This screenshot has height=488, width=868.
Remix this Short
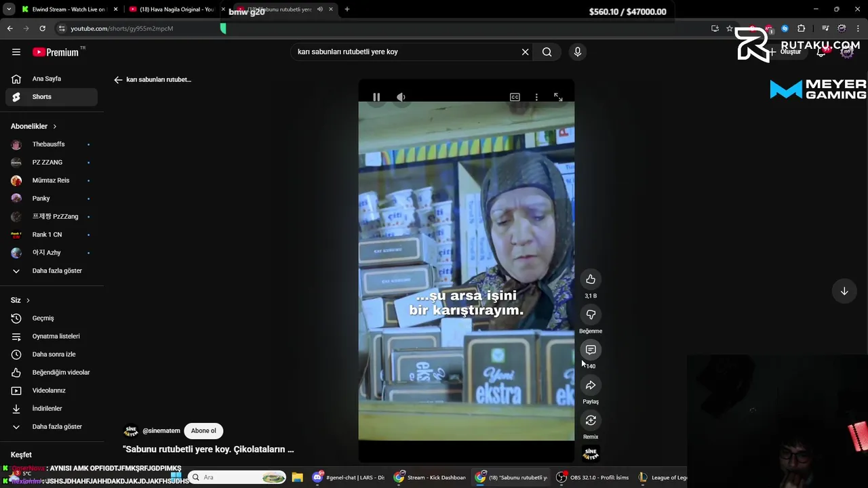click(591, 420)
